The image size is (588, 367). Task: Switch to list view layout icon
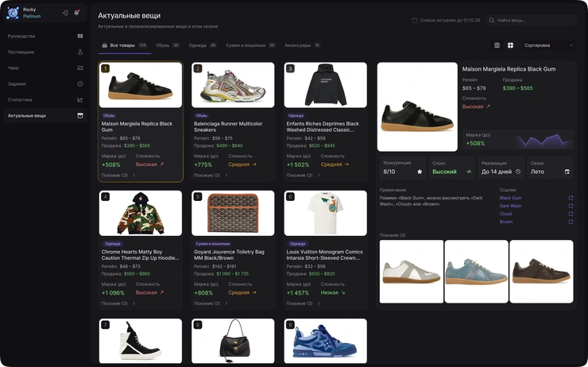(497, 45)
